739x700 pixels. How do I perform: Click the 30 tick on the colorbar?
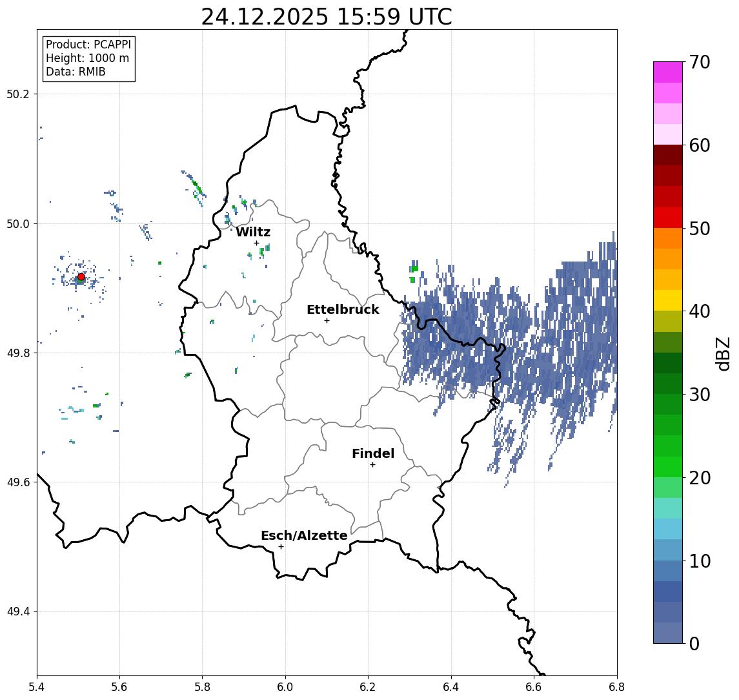tap(700, 395)
